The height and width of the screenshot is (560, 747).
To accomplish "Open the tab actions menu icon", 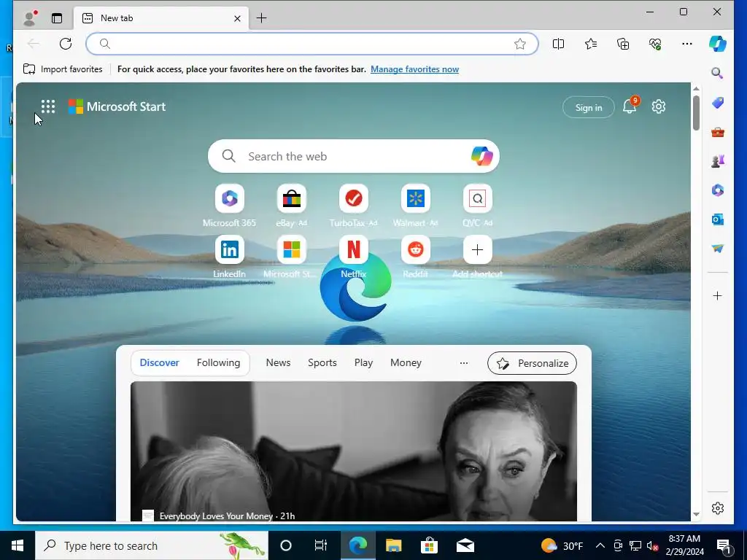I will pos(57,18).
